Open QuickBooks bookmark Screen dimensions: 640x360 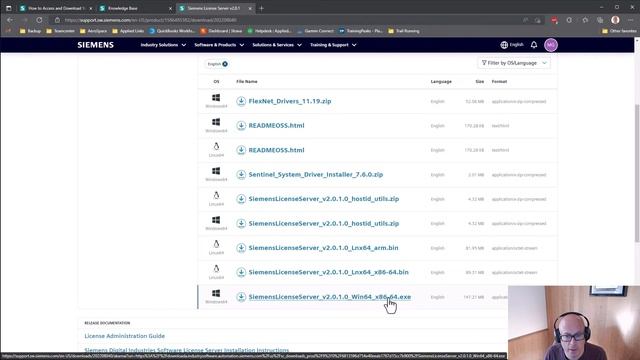click(172, 31)
